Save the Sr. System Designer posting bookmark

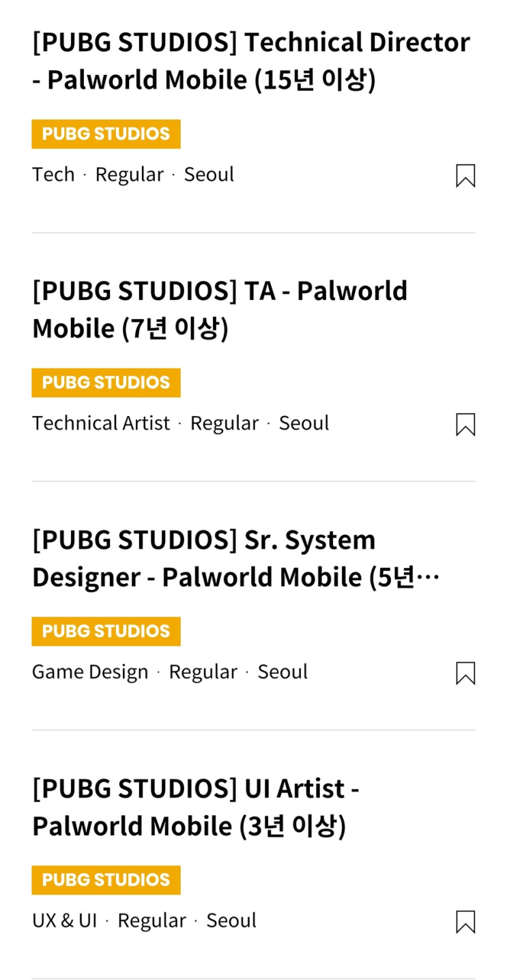pyautogui.click(x=465, y=674)
